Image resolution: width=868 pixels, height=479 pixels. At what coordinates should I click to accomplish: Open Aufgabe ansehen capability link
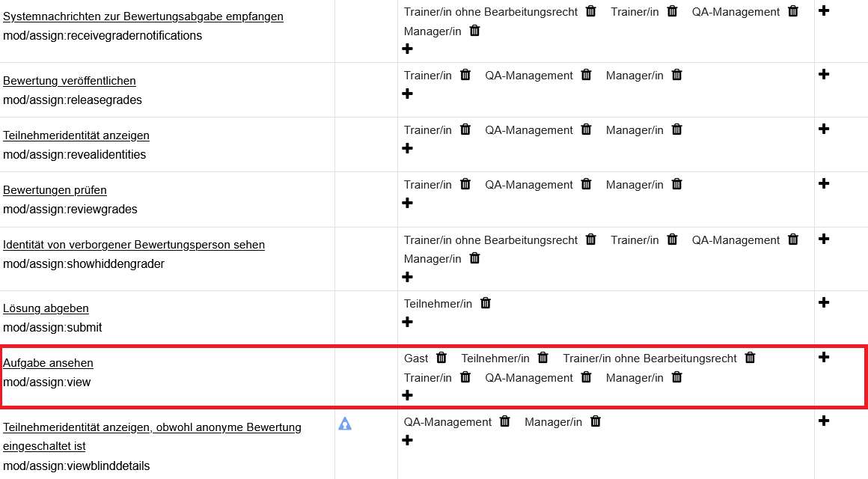tap(48, 363)
